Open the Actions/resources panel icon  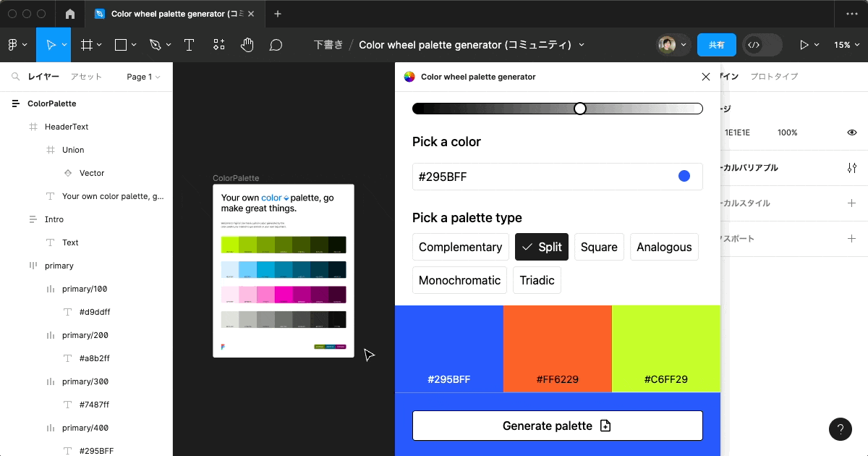[218, 44]
